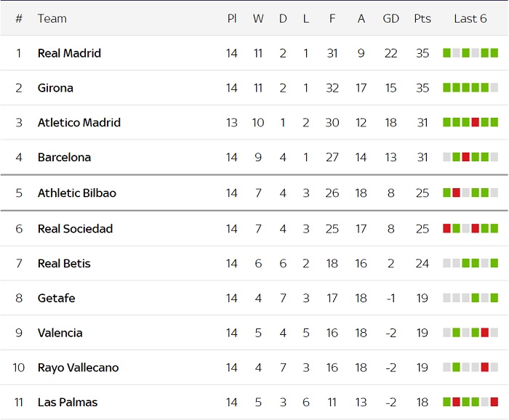
Task: Click the Pts column header
Action: [422, 18]
